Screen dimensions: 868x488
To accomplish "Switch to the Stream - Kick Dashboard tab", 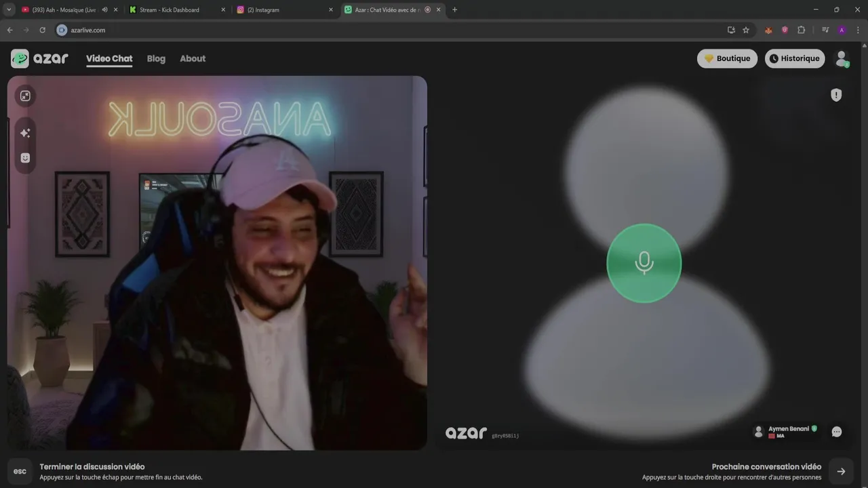I will [176, 9].
